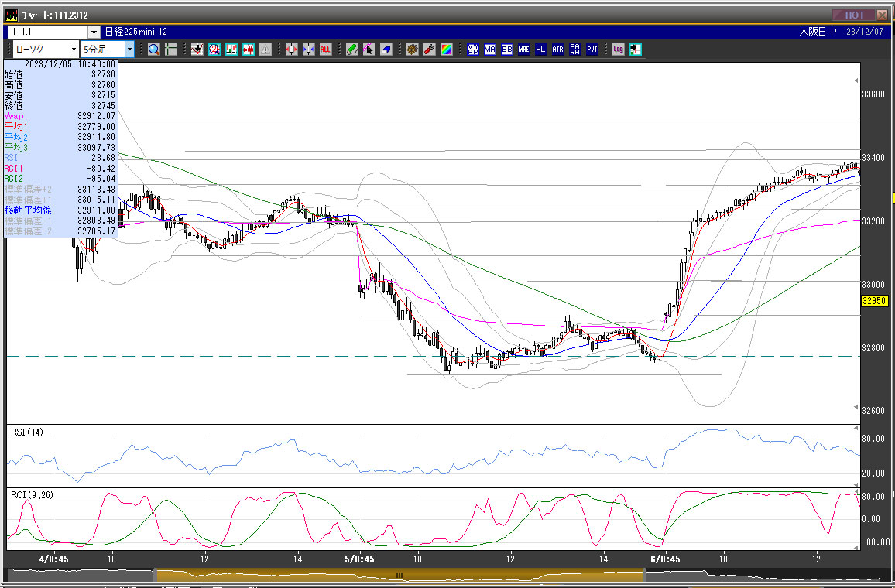Viewport: 895px width, 588px height.
Task: Click the circular number-2 target icon
Action: tap(214, 50)
